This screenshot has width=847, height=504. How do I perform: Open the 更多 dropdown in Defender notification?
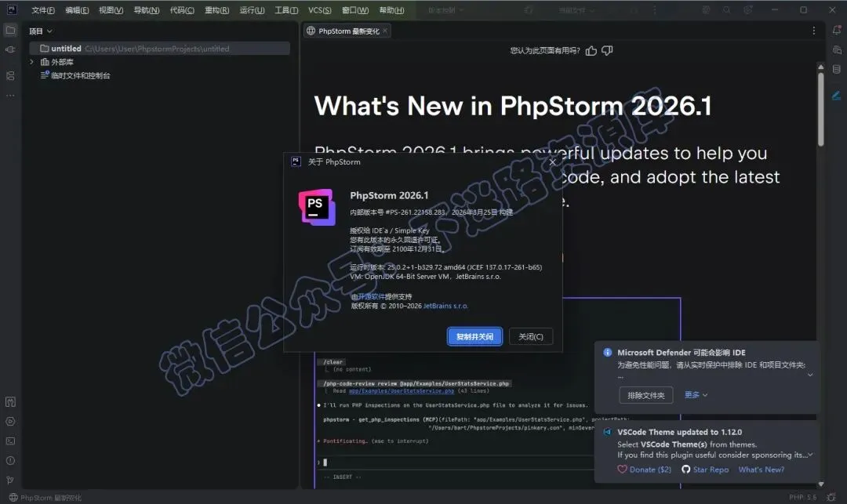point(696,395)
